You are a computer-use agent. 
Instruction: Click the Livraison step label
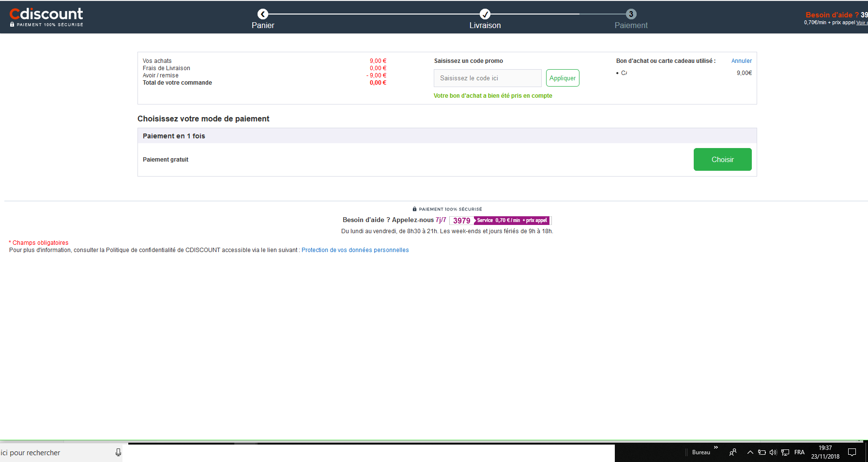(x=485, y=26)
